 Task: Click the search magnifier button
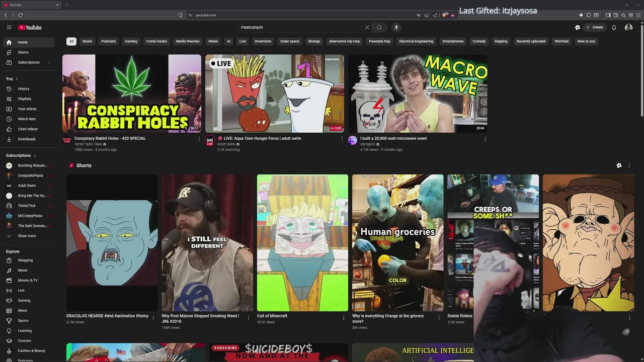point(379,27)
